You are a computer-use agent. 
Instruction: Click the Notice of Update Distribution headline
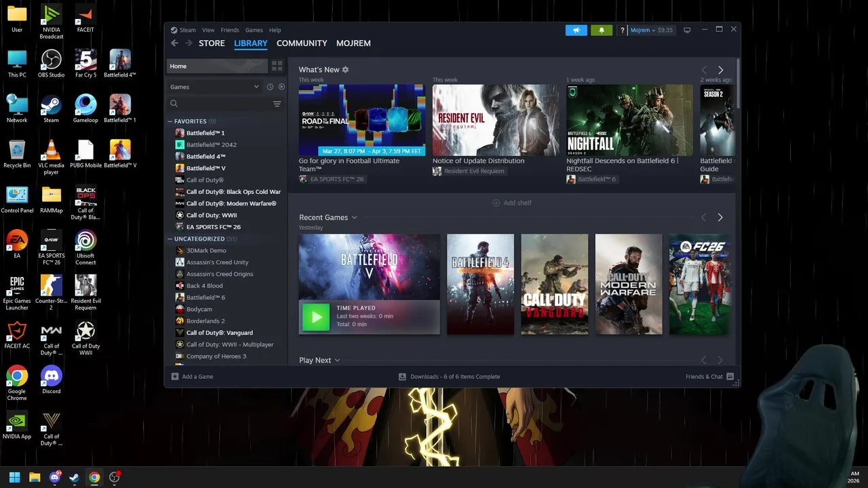[x=479, y=161]
